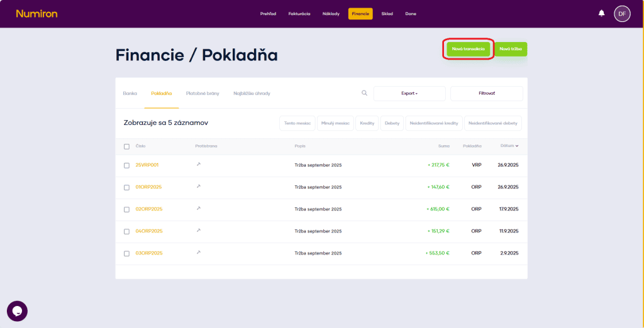Check the box for row 03ORP2025
Viewport: 644px width, 328px height.
pos(126,254)
